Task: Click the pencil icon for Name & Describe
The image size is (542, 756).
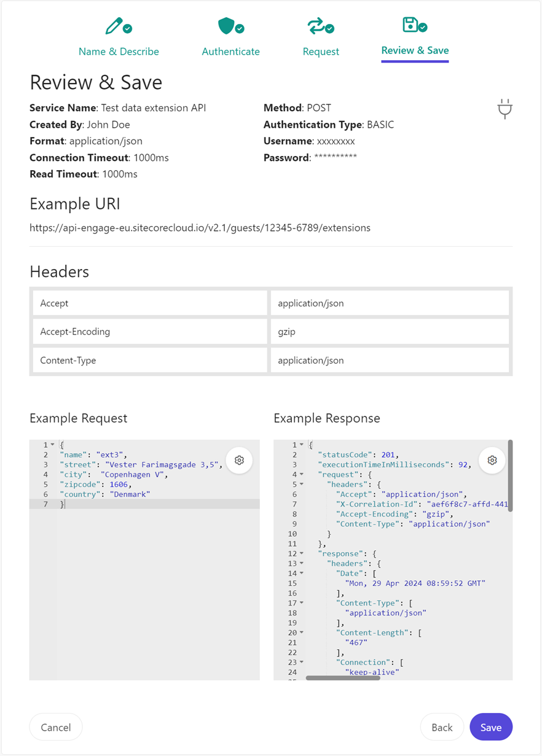Action: 114,26
